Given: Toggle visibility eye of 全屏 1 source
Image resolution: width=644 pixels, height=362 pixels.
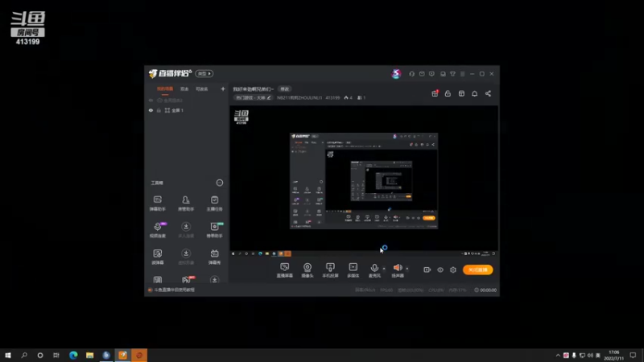Looking at the screenshot, I should pyautogui.click(x=151, y=110).
